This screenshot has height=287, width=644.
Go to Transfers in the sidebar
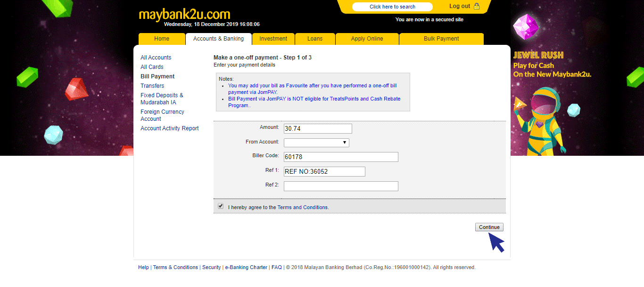click(152, 86)
